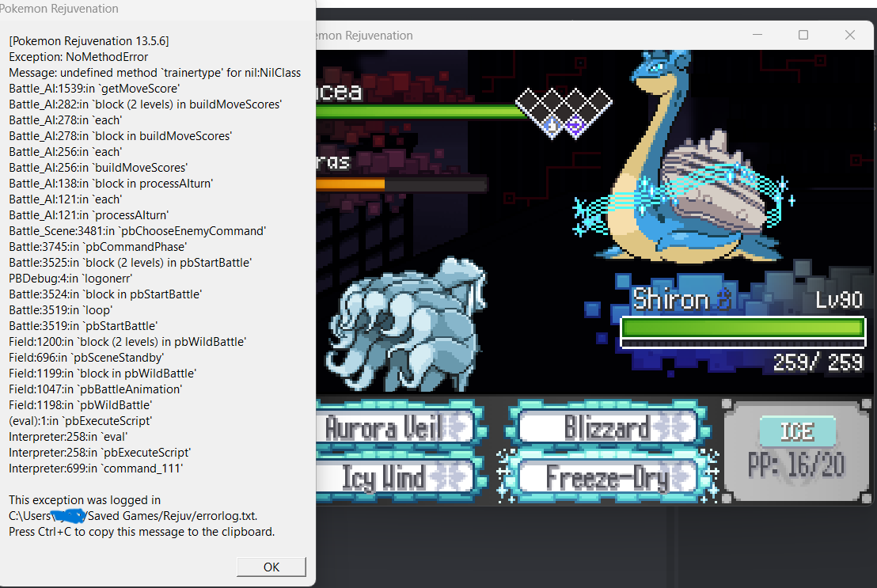The height and width of the screenshot is (588, 877).
Task: Click the ICE type badge
Action: 797,431
